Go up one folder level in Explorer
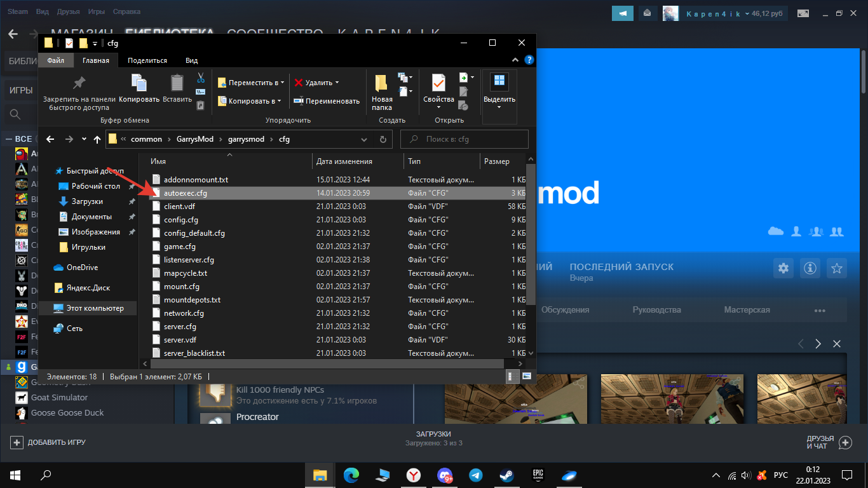This screenshot has height=488, width=868. 97,139
